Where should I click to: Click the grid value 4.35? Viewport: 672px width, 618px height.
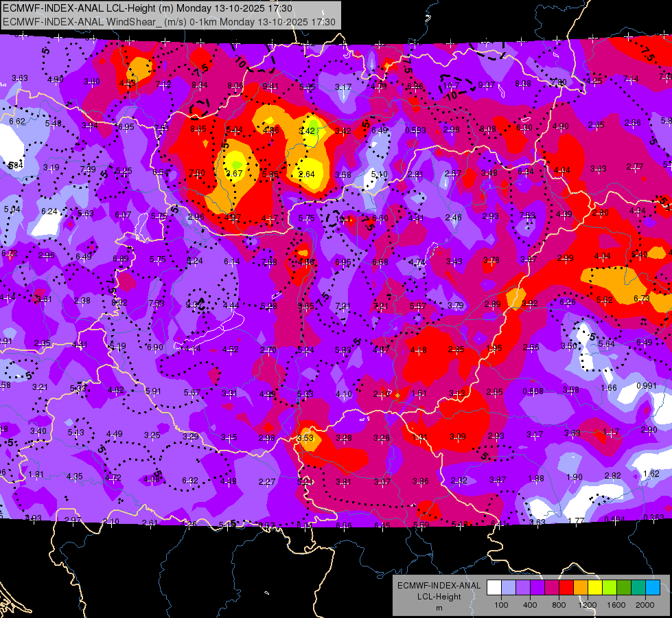click(75, 476)
